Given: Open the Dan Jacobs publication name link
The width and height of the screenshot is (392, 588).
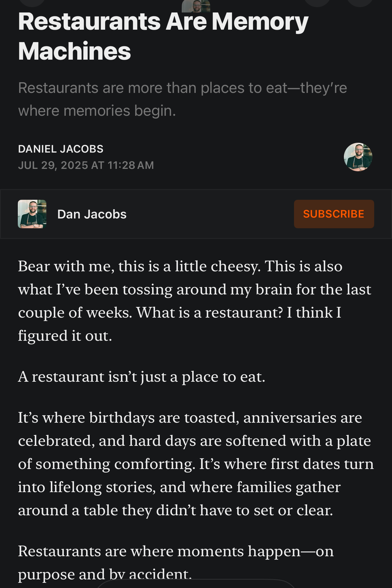Looking at the screenshot, I should click(x=92, y=214).
